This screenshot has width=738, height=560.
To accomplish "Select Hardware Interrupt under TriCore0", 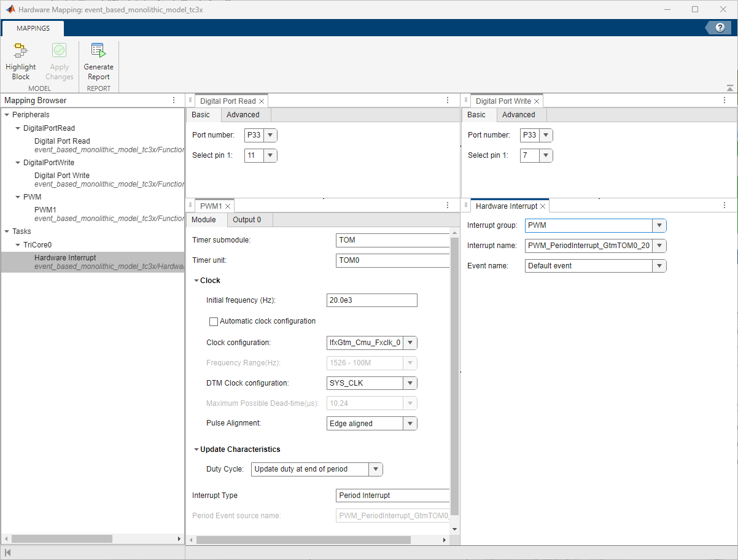I will coord(65,257).
